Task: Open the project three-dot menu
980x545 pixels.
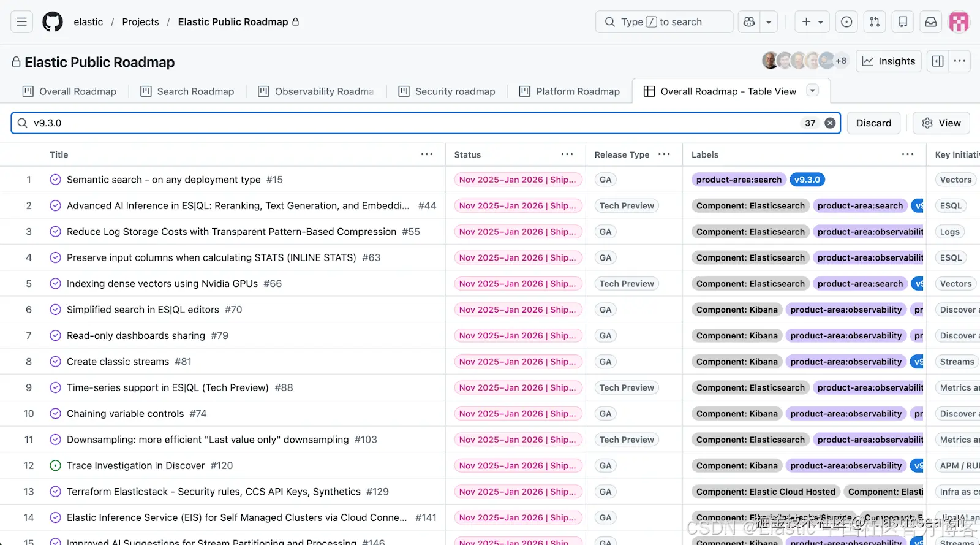Action: click(960, 61)
